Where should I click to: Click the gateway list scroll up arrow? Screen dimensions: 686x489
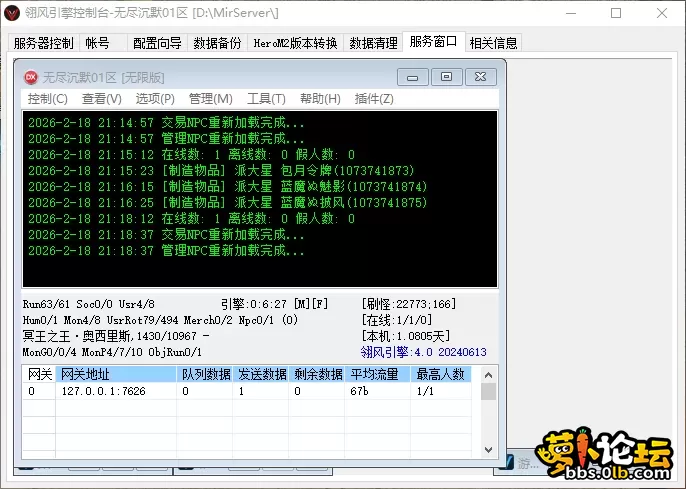[x=489, y=375]
